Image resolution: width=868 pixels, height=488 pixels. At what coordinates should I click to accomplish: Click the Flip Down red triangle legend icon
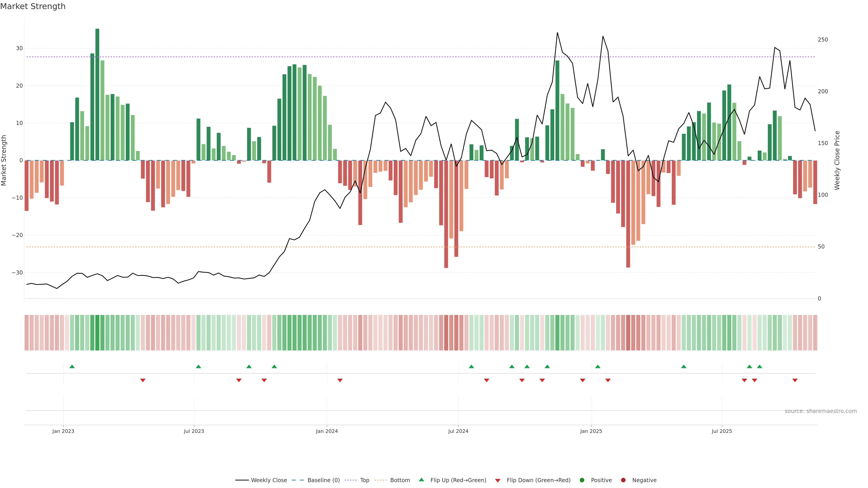coord(498,481)
